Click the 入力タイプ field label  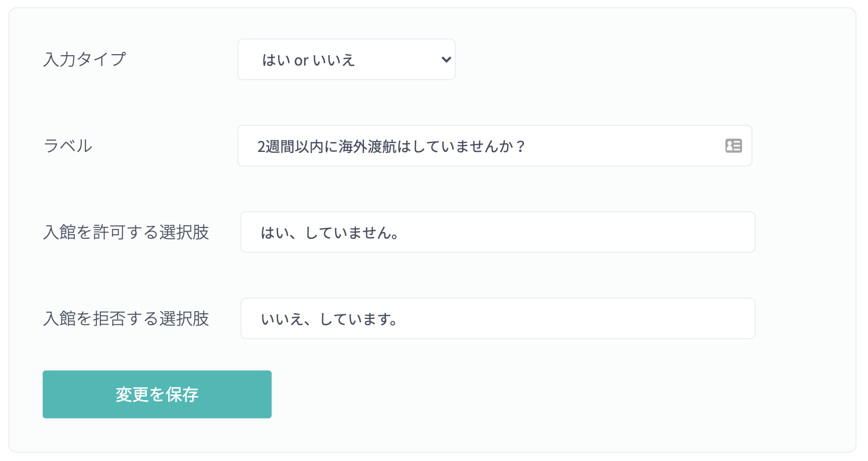click(85, 59)
